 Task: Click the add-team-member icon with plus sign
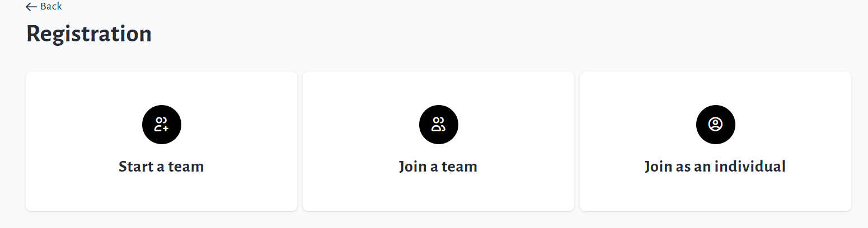pos(162,125)
